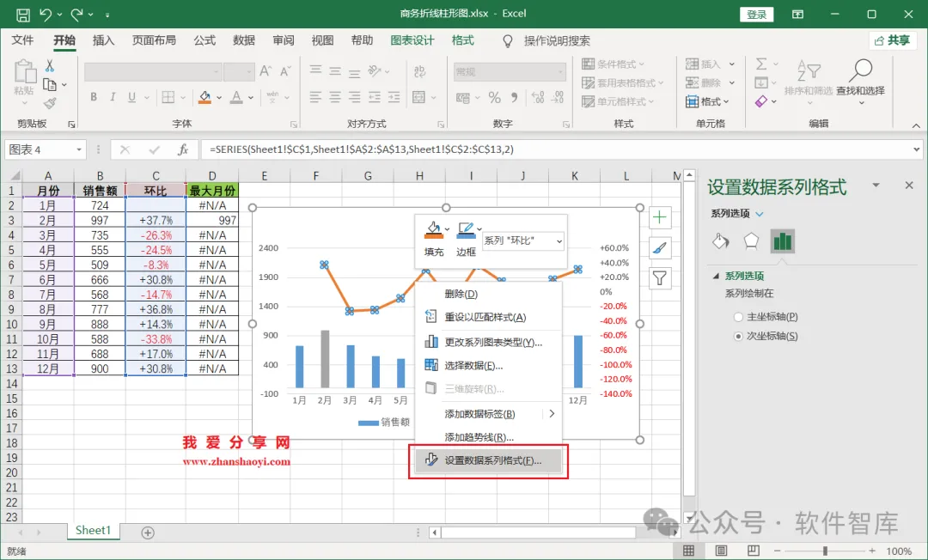Choose 添加趋势线(R) in context menu

(x=488, y=437)
